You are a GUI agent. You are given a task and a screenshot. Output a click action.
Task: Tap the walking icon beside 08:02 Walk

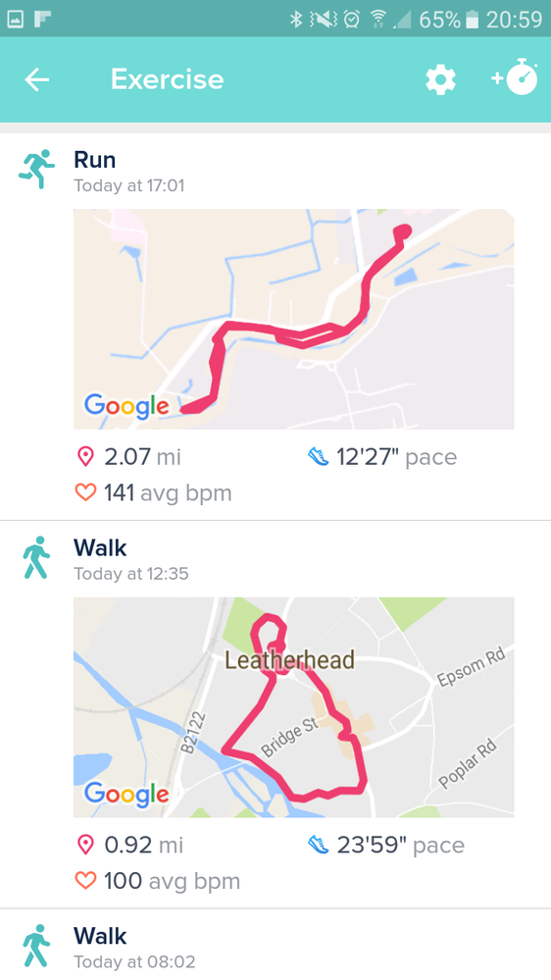click(x=36, y=945)
